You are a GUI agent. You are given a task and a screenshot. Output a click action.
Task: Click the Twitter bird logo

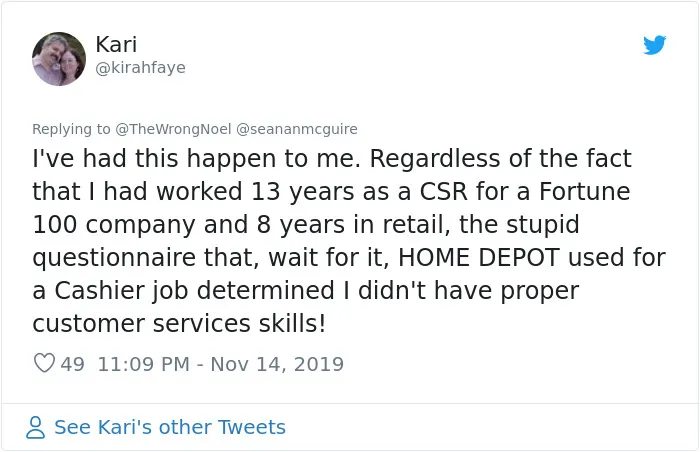click(654, 45)
